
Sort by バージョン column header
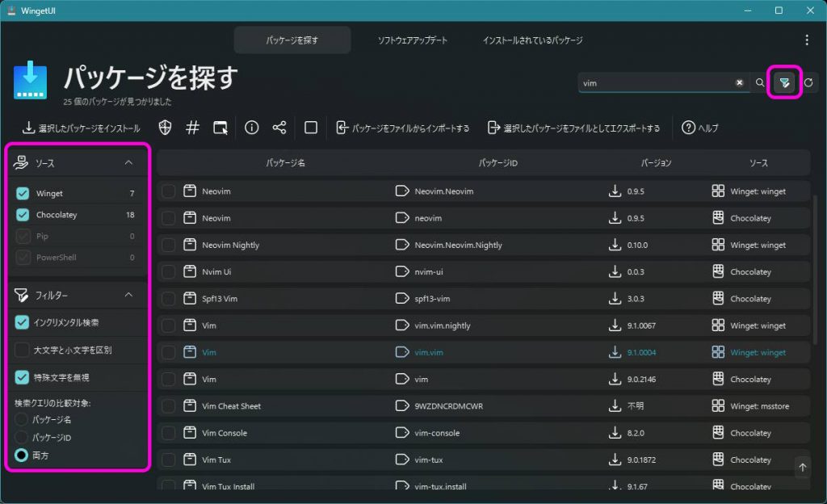coord(656,163)
